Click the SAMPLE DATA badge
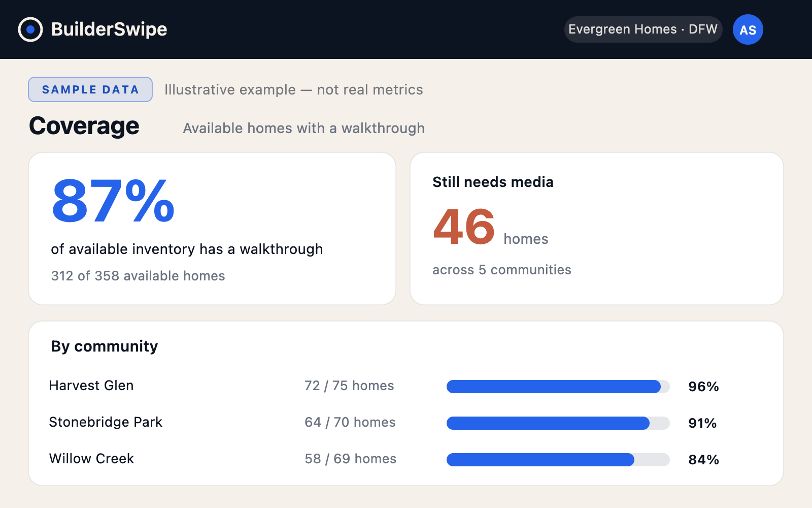This screenshot has width=812, height=508. pos(90,89)
